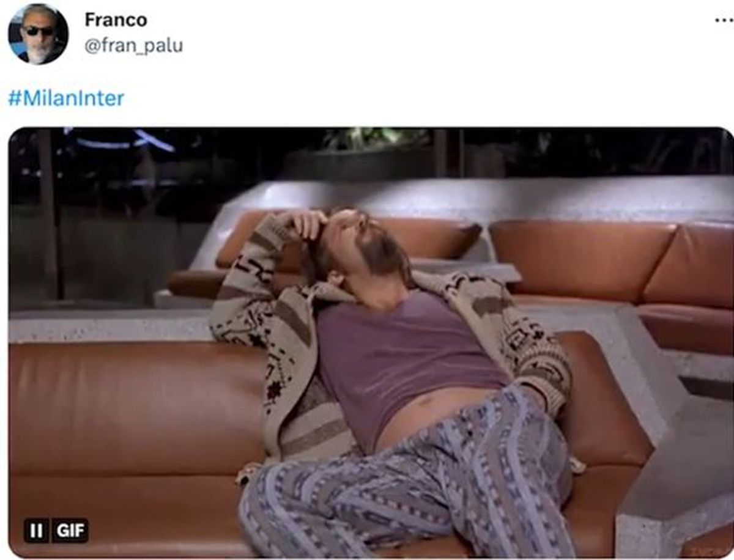Image resolution: width=734 pixels, height=560 pixels.
Task: Open the #MilanInter hashtag
Action: tap(66, 98)
